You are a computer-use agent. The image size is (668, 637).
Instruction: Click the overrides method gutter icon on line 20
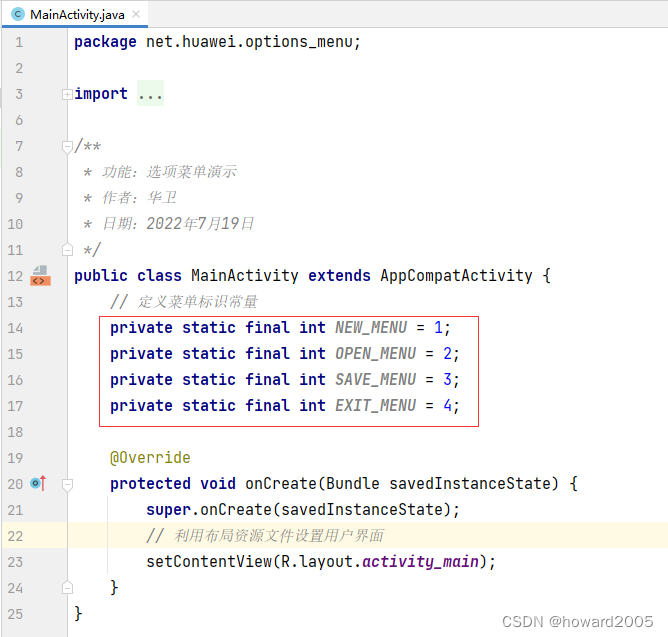pyautogui.click(x=38, y=483)
